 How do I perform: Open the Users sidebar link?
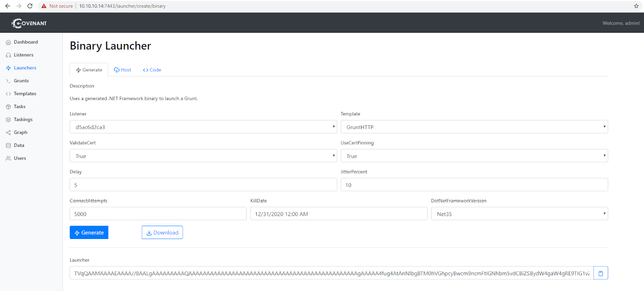[x=20, y=158]
